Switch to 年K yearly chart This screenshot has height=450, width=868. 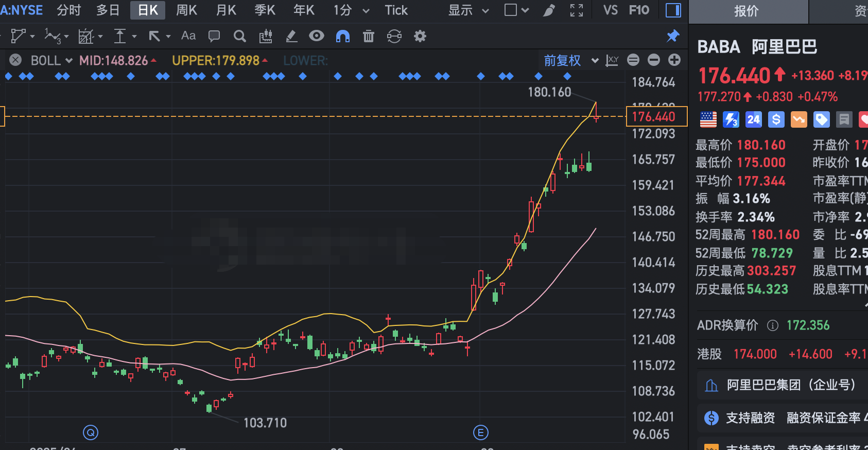pyautogui.click(x=304, y=10)
